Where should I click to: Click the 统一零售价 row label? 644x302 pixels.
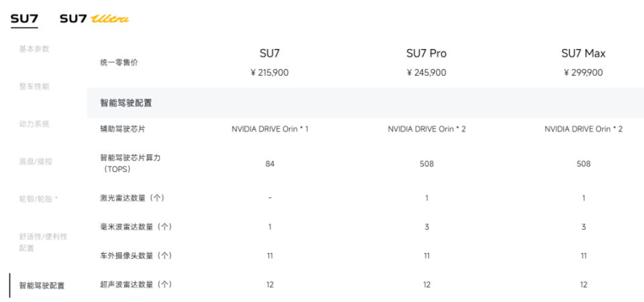pyautogui.click(x=119, y=62)
